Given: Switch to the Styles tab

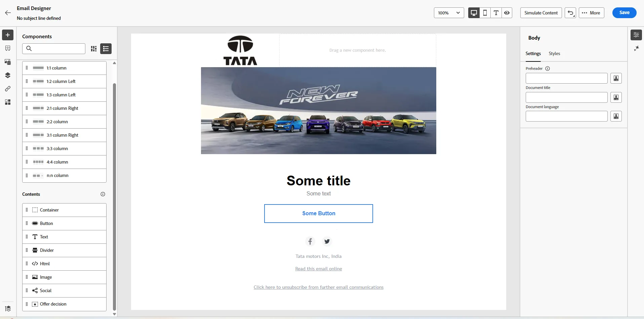Looking at the screenshot, I should click(x=554, y=53).
